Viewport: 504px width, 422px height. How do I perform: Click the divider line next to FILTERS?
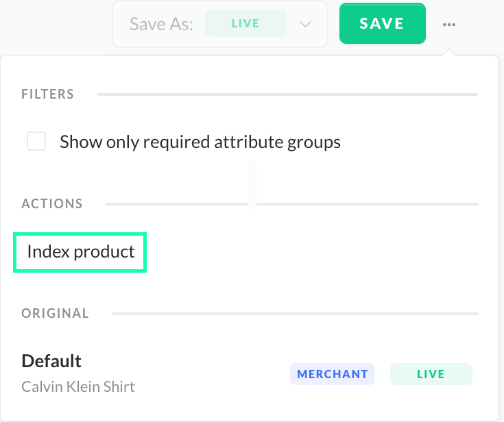click(287, 94)
